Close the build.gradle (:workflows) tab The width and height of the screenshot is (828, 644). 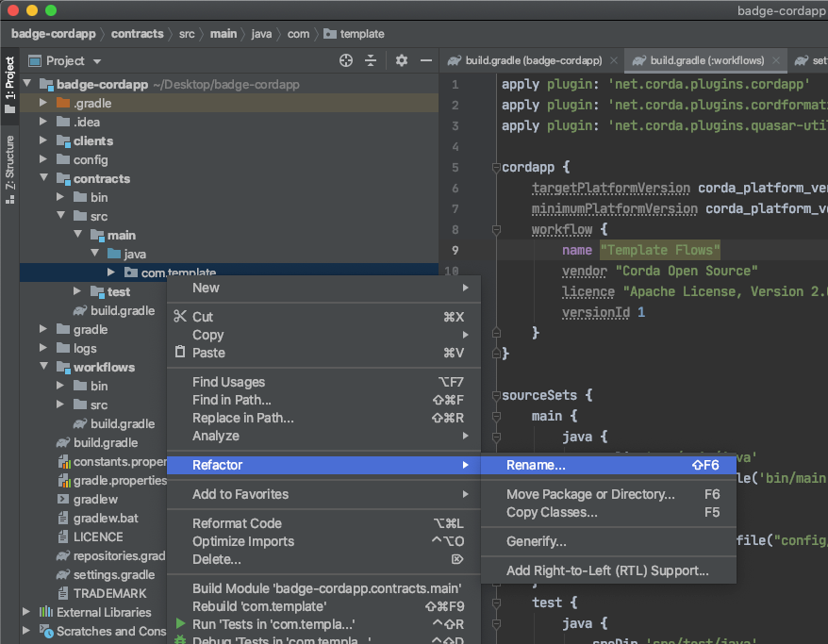pos(777,60)
